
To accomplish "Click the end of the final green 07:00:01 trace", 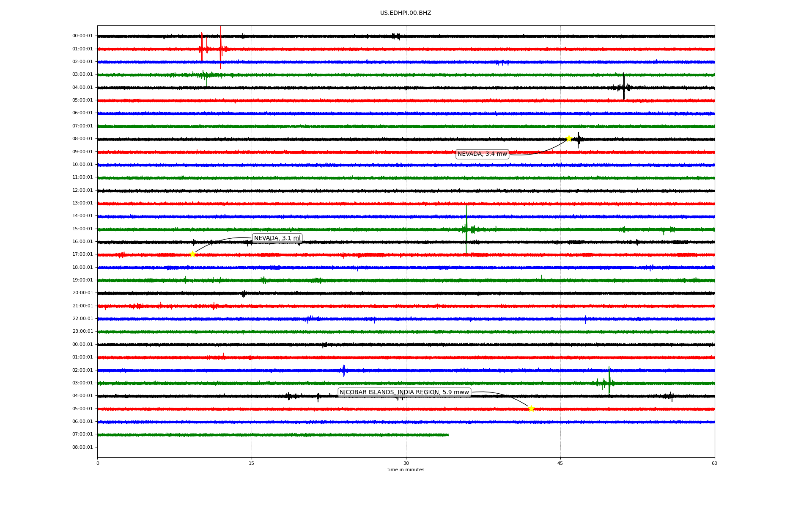I will 447,435.
